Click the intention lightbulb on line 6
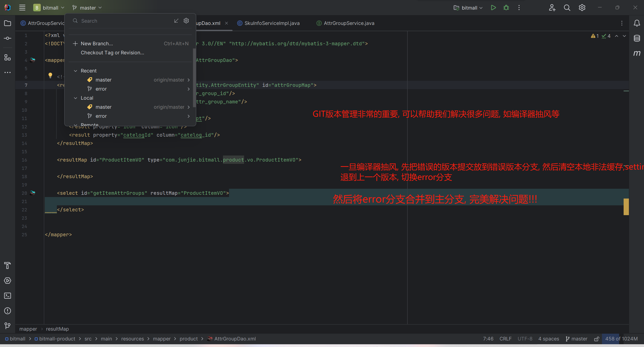The image size is (644, 347). pyautogui.click(x=50, y=75)
